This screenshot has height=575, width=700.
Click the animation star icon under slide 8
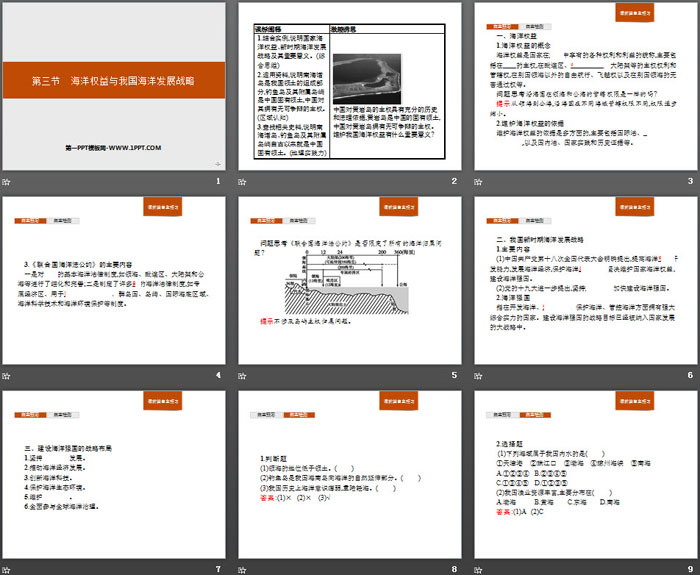click(242, 570)
